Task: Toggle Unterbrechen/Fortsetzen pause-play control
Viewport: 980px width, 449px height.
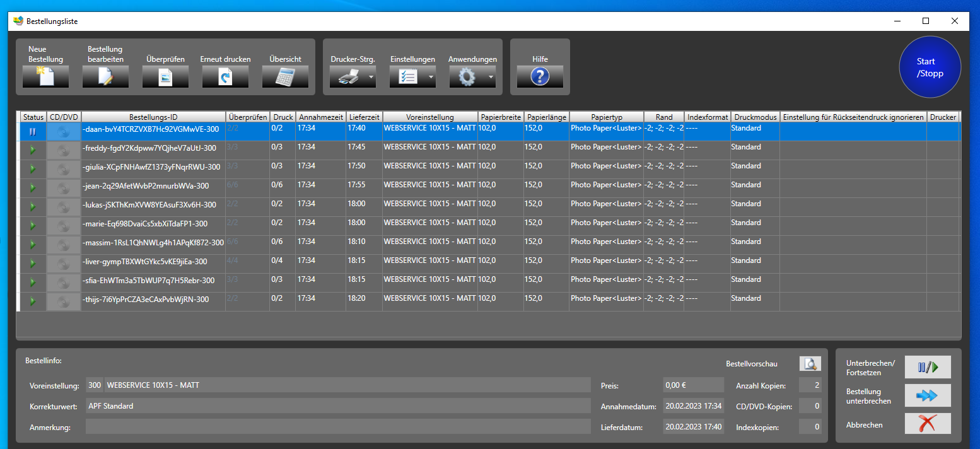Action: click(x=928, y=366)
